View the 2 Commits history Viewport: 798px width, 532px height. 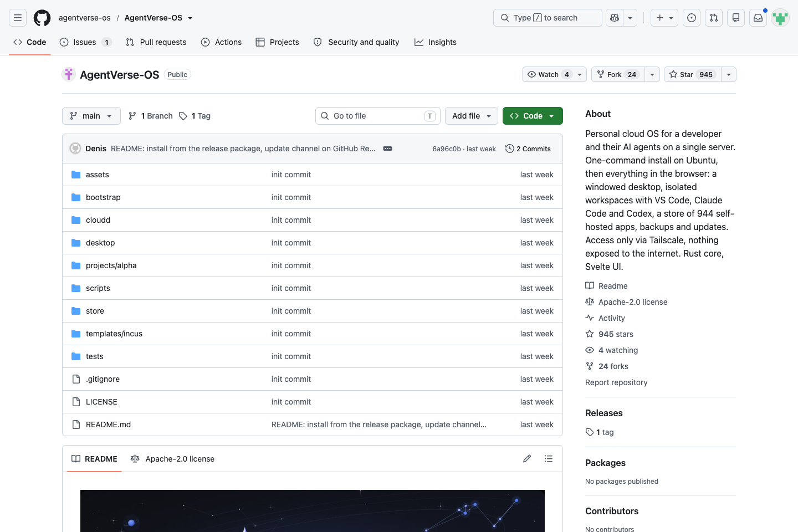pos(528,149)
